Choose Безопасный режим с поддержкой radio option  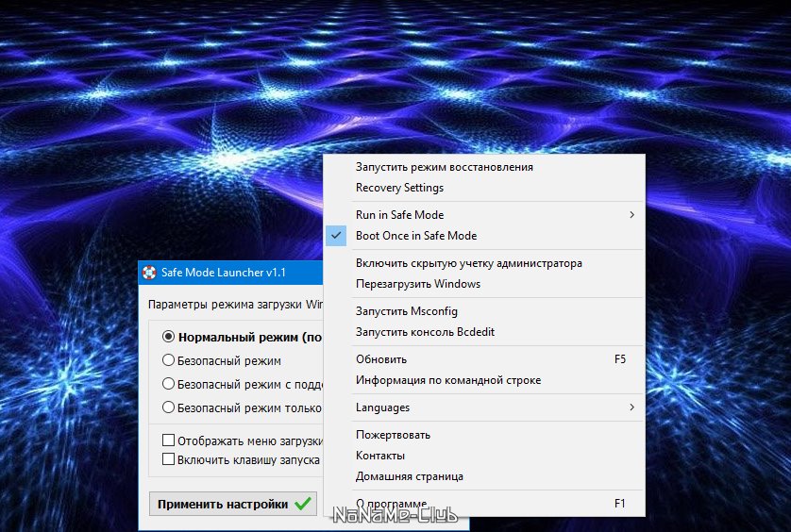[x=168, y=384]
